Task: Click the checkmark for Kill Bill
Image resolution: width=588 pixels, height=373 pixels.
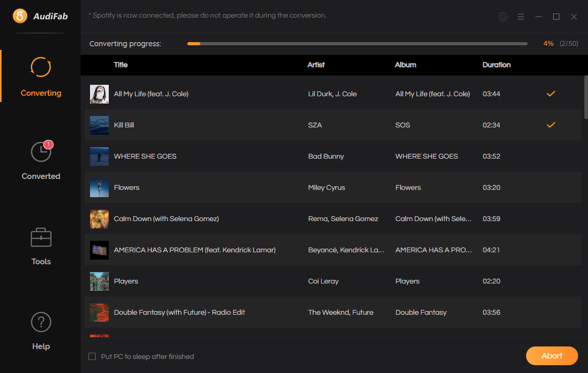Action: point(551,125)
